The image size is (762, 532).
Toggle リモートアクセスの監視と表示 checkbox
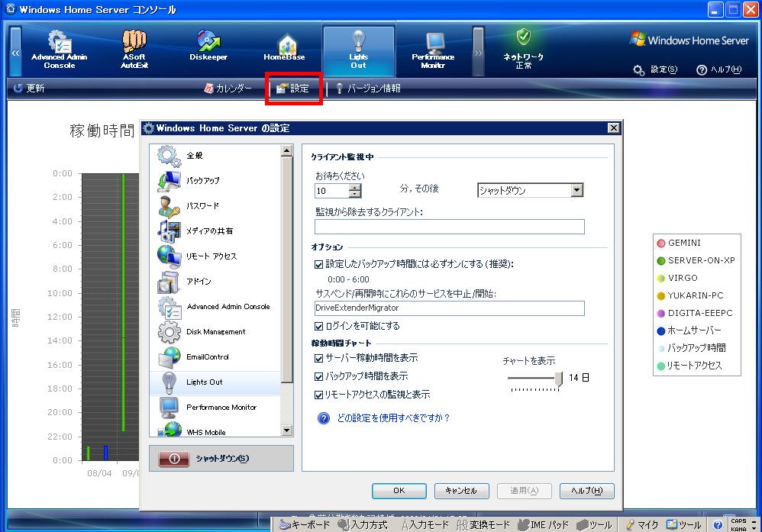319,395
